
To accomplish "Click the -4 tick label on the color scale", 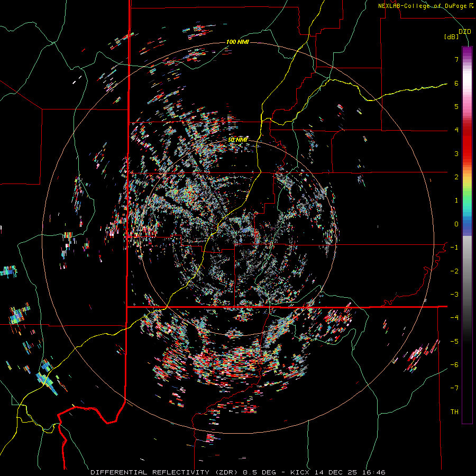I will (454, 318).
